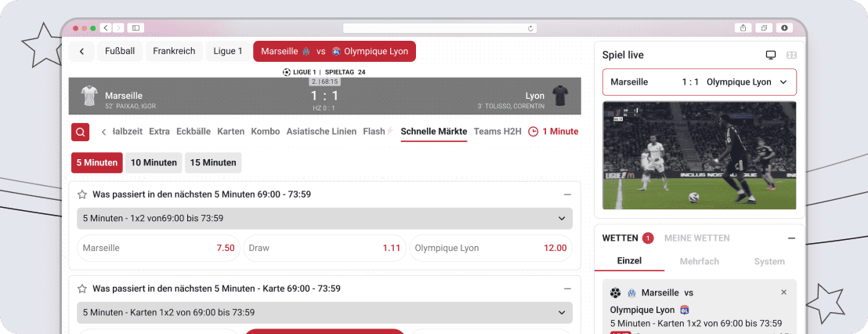Open the Karten market tab

tap(231, 132)
